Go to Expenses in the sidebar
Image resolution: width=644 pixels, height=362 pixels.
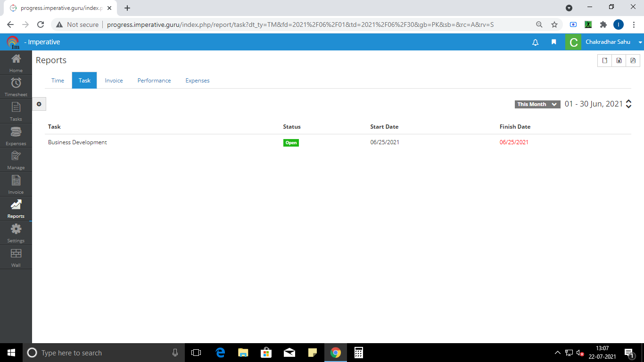click(16, 136)
